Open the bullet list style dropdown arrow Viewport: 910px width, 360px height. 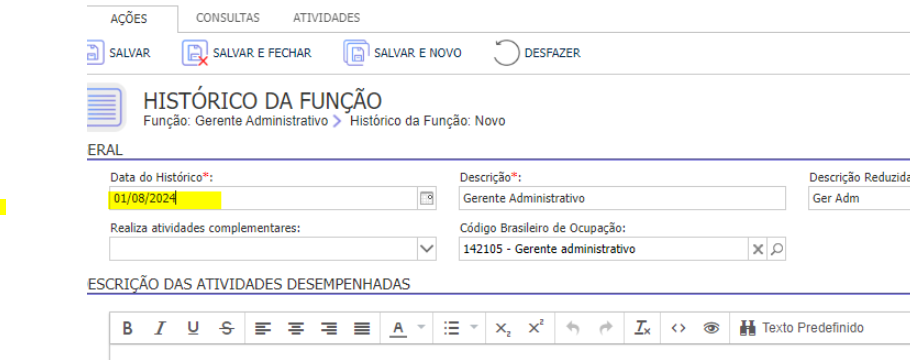(474, 327)
